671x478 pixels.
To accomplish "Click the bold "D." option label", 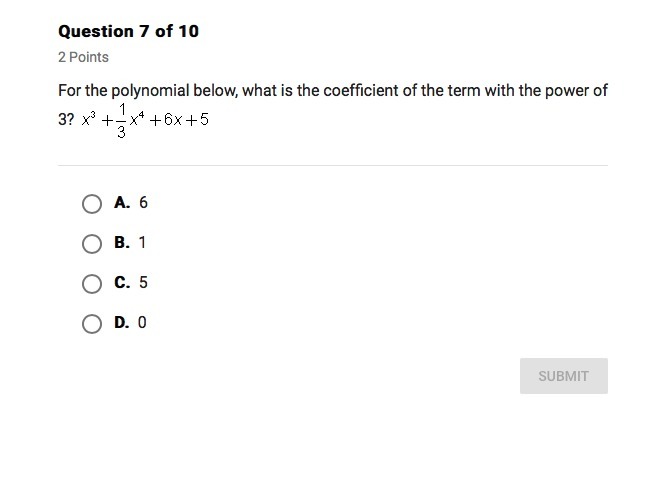I will pos(122,323).
